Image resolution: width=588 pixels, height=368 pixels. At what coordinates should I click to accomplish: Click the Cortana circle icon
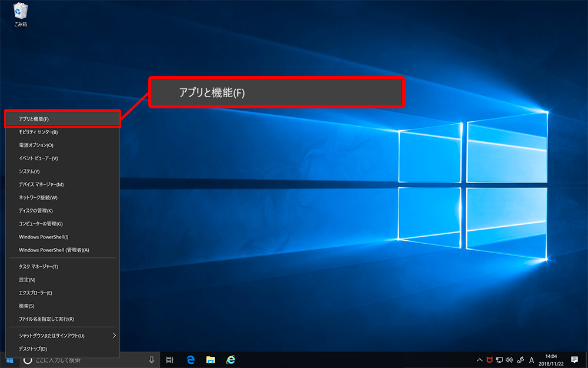point(28,360)
